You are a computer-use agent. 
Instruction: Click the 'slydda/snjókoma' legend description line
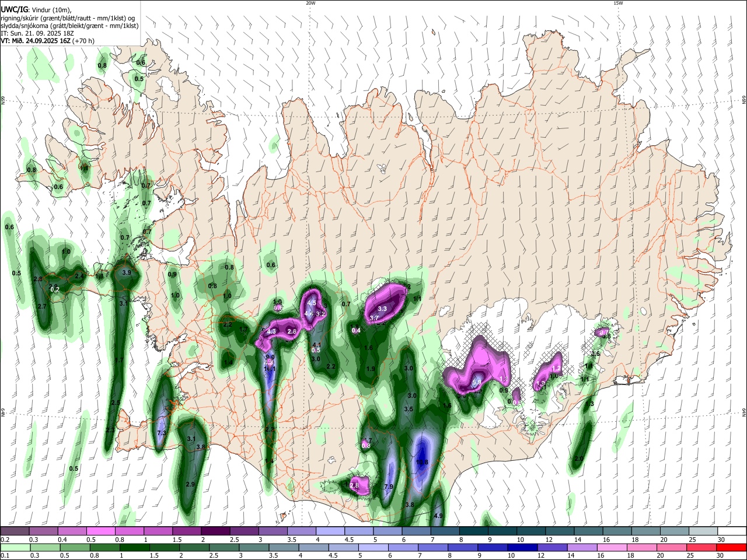[x=69, y=26]
